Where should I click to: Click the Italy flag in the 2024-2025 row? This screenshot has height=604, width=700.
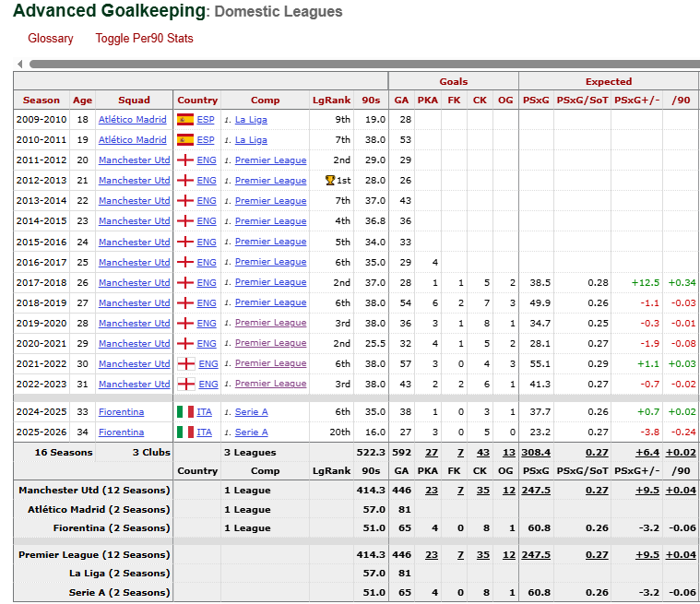tap(184, 412)
